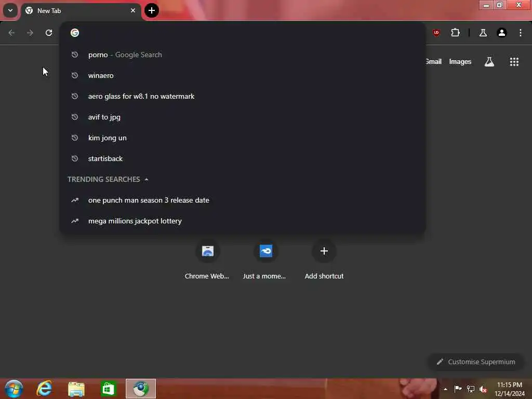532x399 pixels.
Task: Open the three-dot browser menu
Action: point(521,33)
